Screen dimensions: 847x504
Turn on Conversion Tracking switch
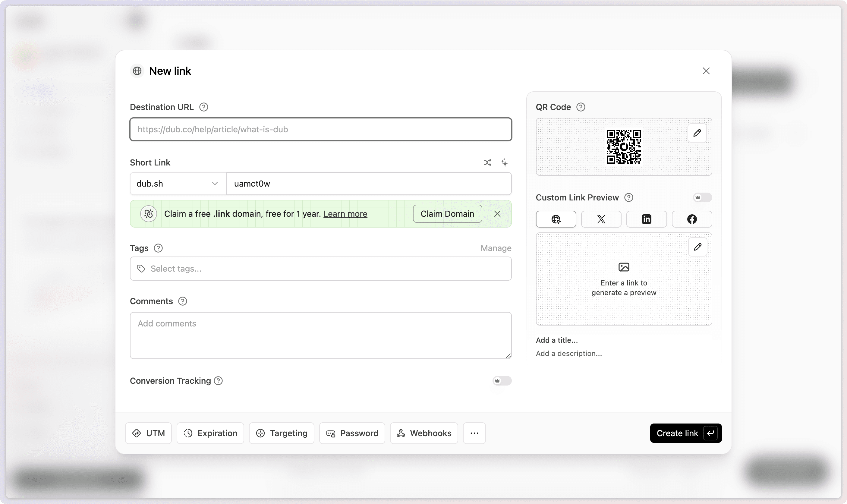502,381
